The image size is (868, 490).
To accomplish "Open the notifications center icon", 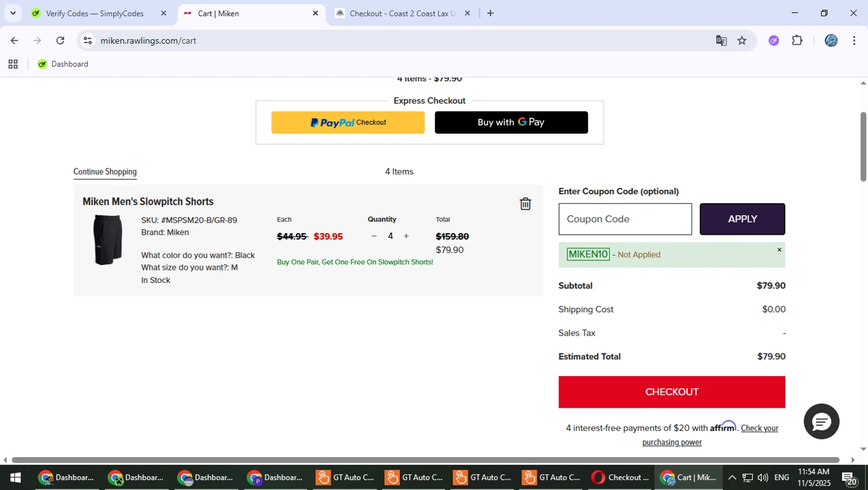I will 849,479.
